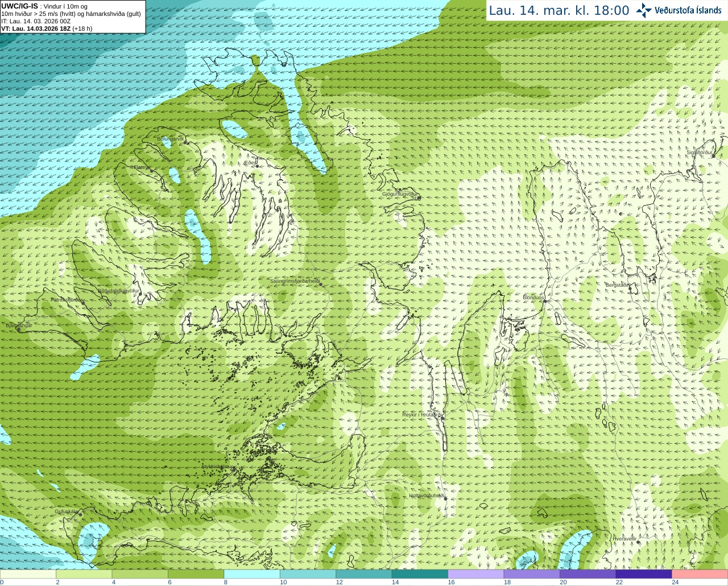Click the Bjargtangar station label
Viewport: 728px width, 586px height.
coord(19,325)
